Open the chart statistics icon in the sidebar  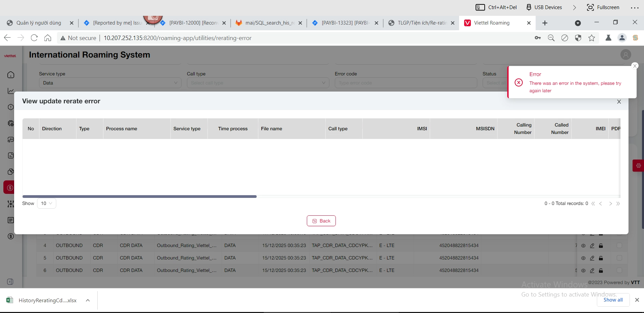point(11,91)
